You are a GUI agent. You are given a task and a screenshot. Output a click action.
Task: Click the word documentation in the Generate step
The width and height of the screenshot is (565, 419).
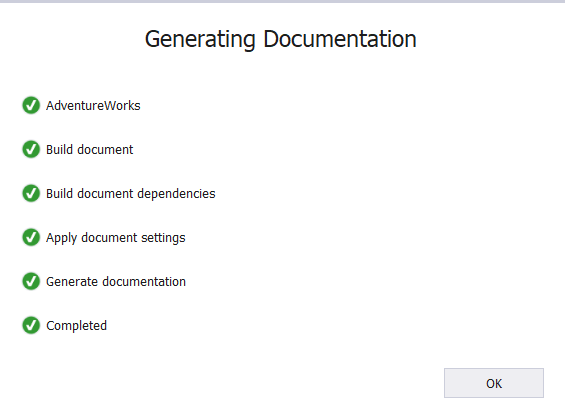(144, 281)
